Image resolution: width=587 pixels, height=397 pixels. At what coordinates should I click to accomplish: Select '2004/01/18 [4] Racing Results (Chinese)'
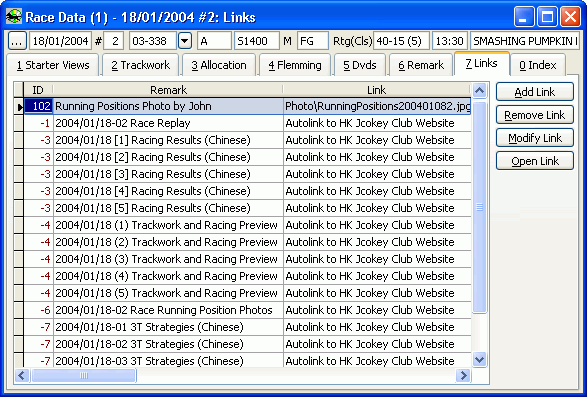tap(168, 191)
